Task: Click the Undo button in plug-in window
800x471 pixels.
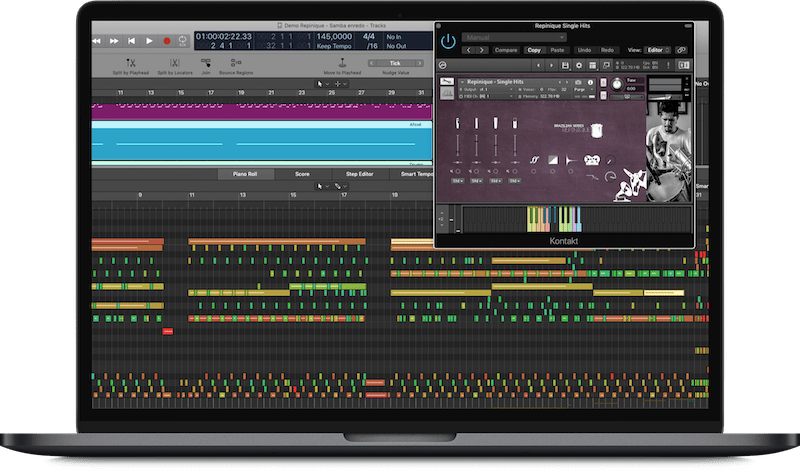Action: [x=584, y=50]
